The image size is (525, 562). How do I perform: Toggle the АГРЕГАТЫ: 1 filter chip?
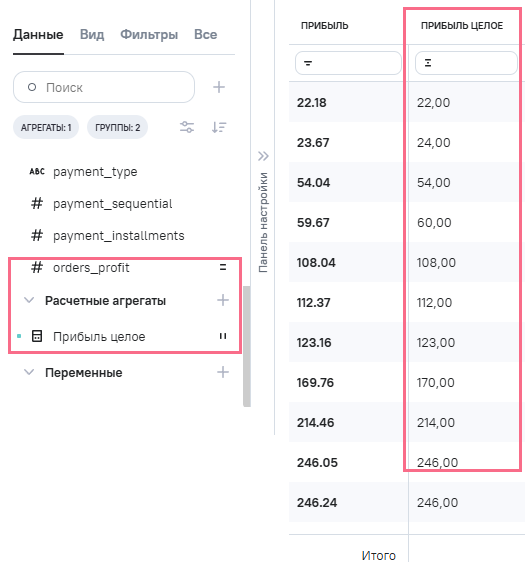46,127
